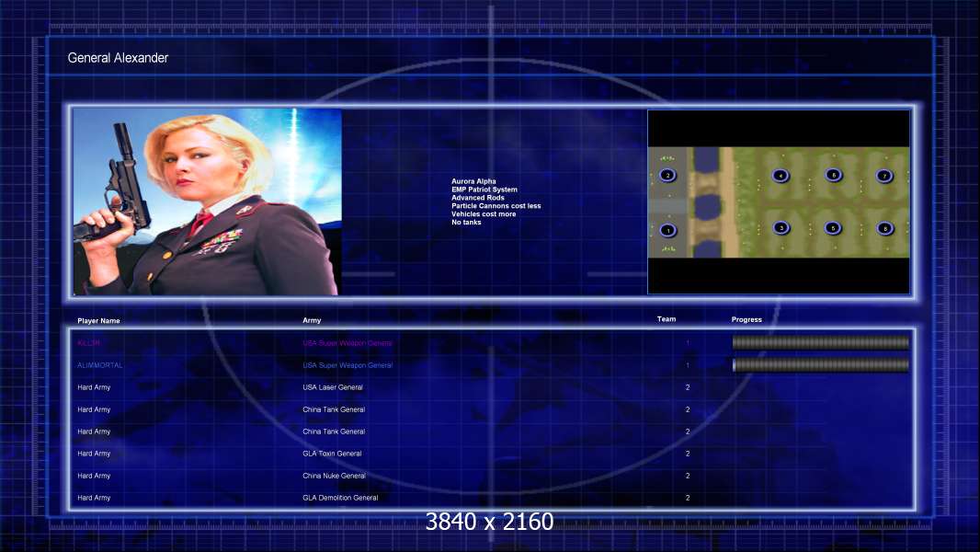Image resolution: width=980 pixels, height=552 pixels.
Task: Click the GLA Toxin General army entry
Action: (x=332, y=454)
